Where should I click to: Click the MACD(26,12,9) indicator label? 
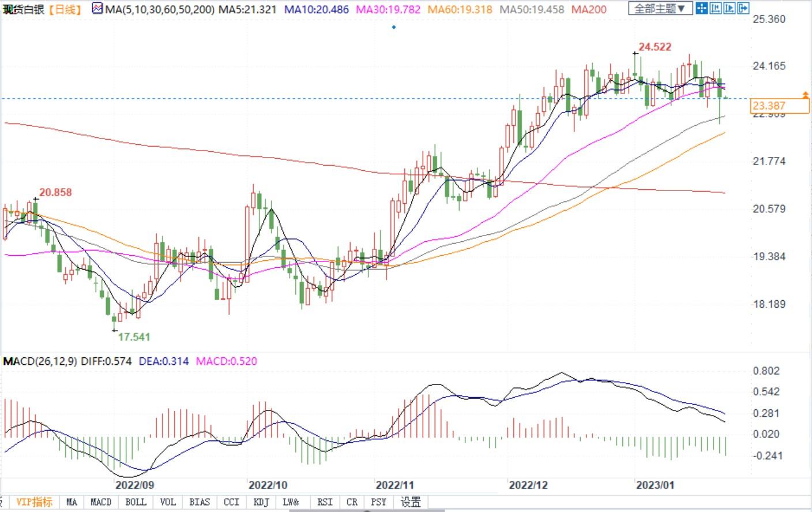pos(40,361)
